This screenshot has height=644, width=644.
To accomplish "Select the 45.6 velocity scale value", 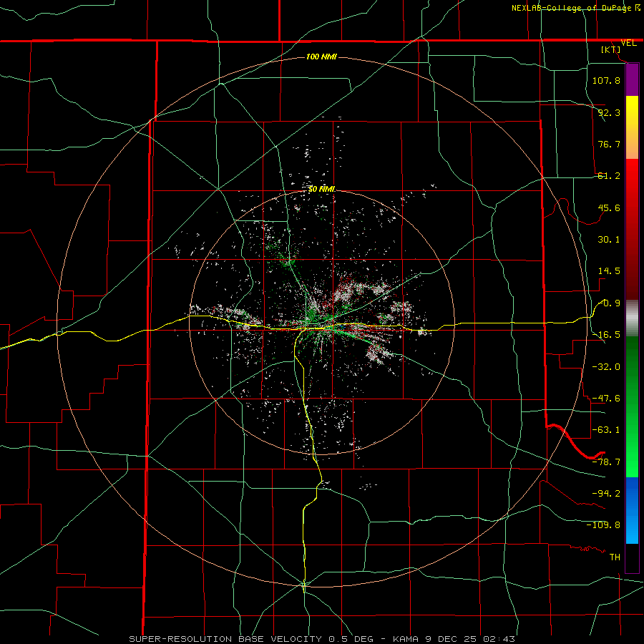I will [x=609, y=208].
